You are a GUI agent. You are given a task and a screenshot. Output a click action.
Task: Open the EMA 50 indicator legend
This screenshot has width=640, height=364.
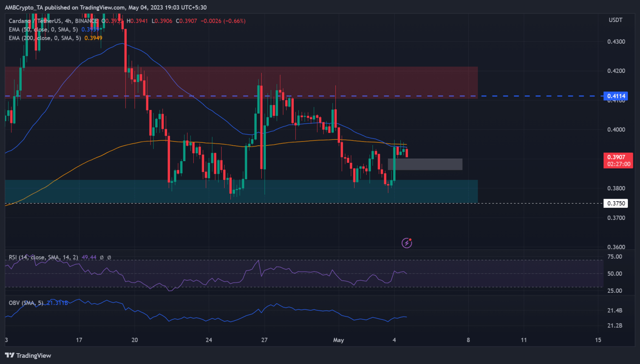tap(43, 30)
